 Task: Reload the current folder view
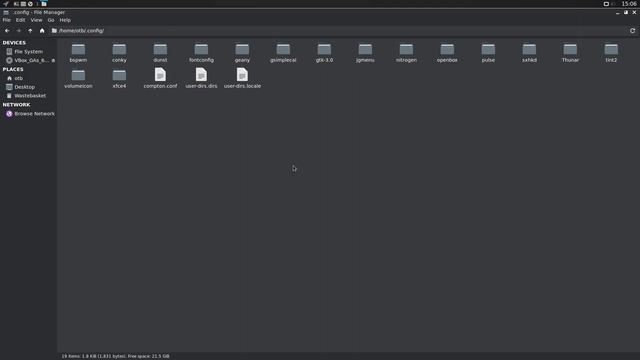(x=632, y=31)
